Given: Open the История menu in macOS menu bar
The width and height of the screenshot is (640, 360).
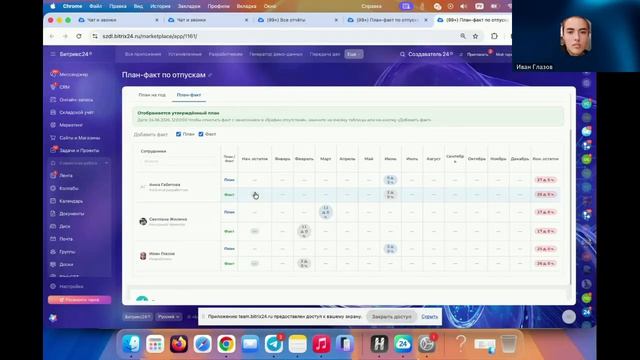Looking at the screenshot, I should [x=160, y=6].
